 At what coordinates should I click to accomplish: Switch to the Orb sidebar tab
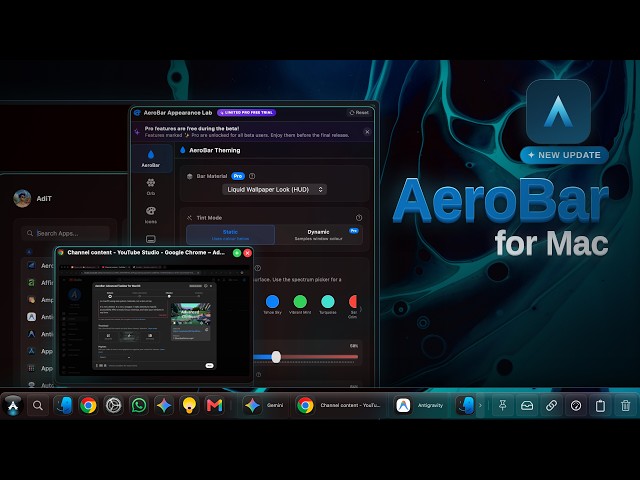click(x=151, y=187)
